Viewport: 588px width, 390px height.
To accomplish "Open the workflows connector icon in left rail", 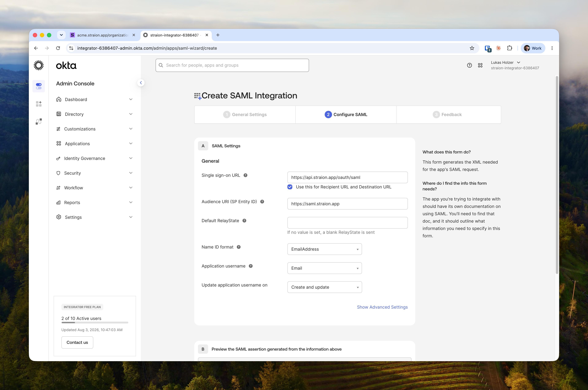I will (x=39, y=121).
